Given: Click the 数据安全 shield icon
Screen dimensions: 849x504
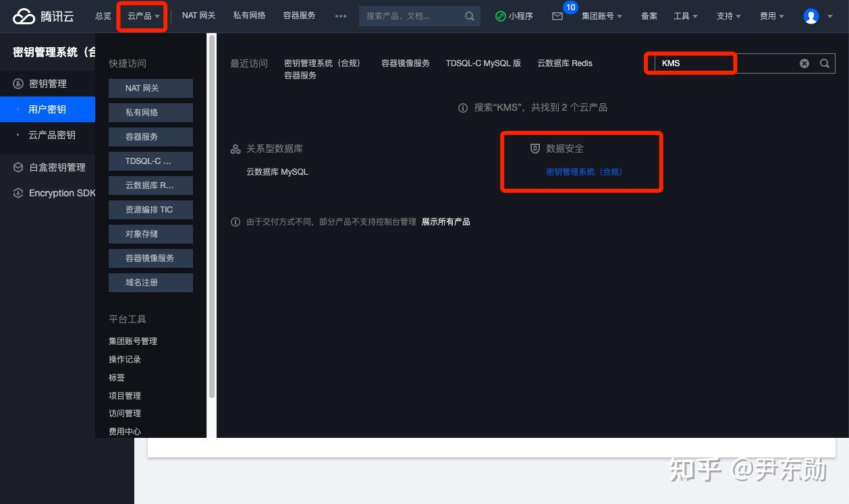Looking at the screenshot, I should tap(535, 148).
